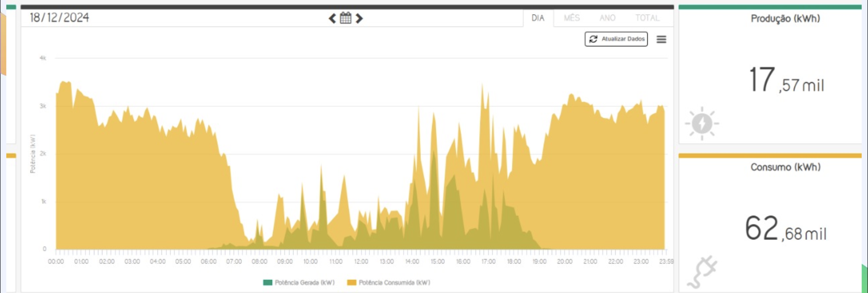
Task: Click the Consumo (kWh) card title
Action: (x=785, y=167)
